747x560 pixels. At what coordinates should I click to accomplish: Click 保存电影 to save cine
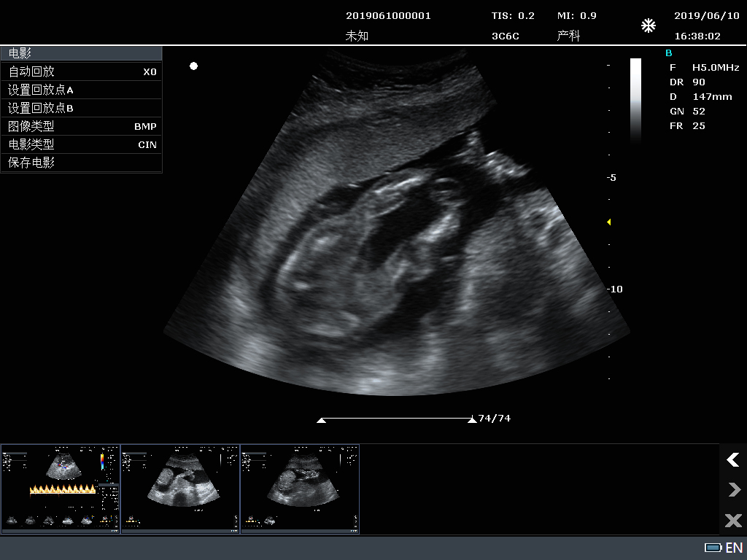pyautogui.click(x=81, y=163)
